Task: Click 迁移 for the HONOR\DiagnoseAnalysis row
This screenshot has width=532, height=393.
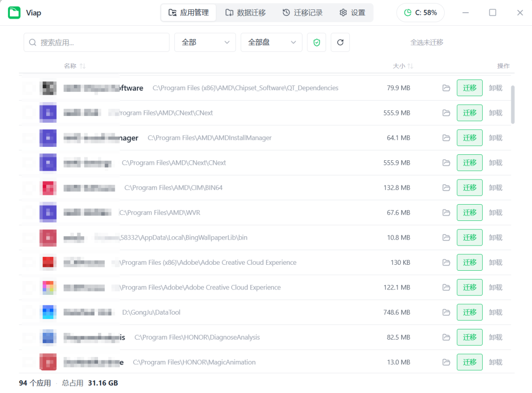Action: (469, 337)
